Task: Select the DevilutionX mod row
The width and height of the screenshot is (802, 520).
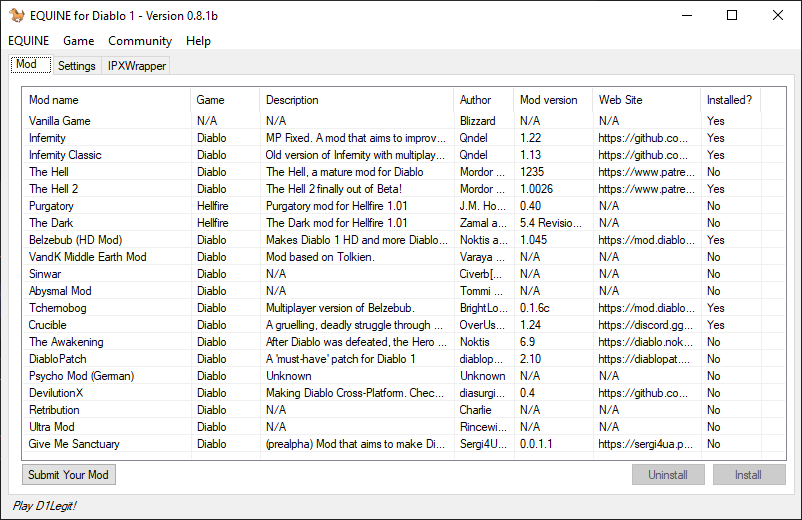Action: [404, 393]
